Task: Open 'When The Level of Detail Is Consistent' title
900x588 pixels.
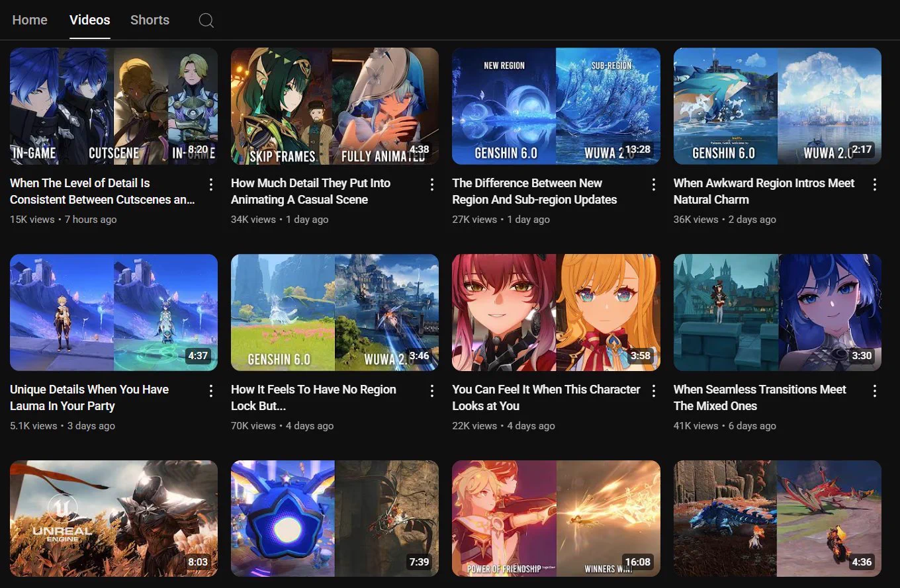Action: click(x=103, y=191)
